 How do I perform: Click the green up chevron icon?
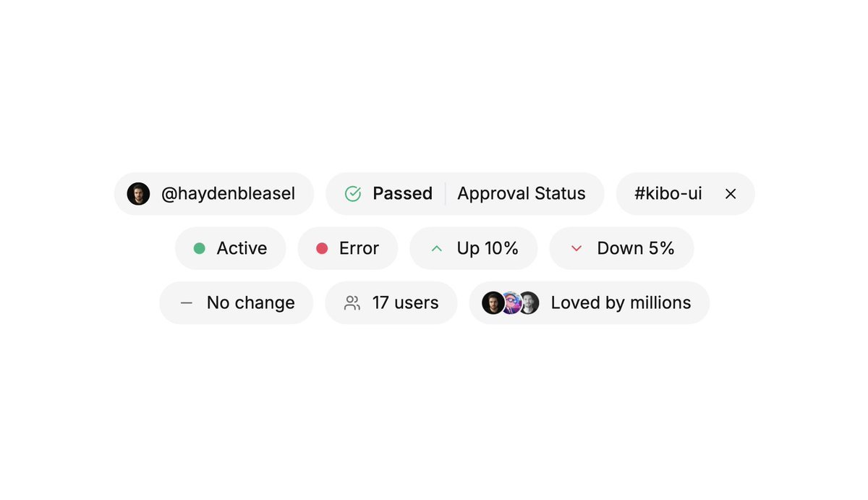[436, 248]
